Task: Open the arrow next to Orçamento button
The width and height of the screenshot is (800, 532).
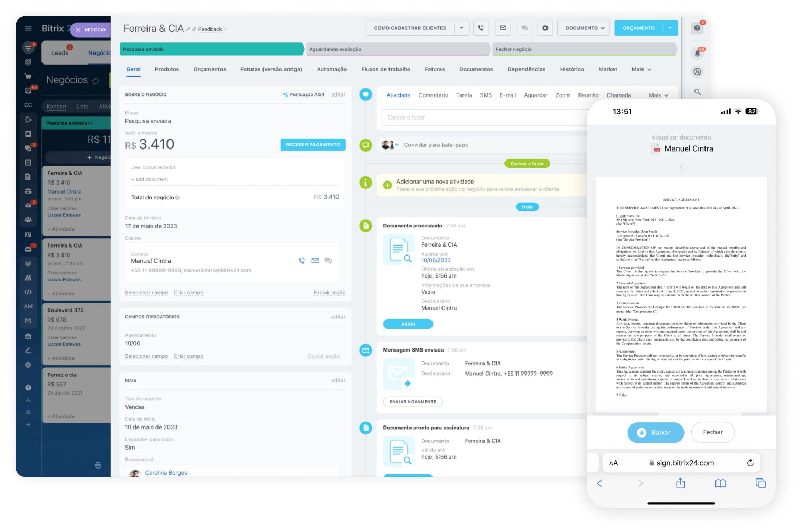Action: pyautogui.click(x=670, y=28)
